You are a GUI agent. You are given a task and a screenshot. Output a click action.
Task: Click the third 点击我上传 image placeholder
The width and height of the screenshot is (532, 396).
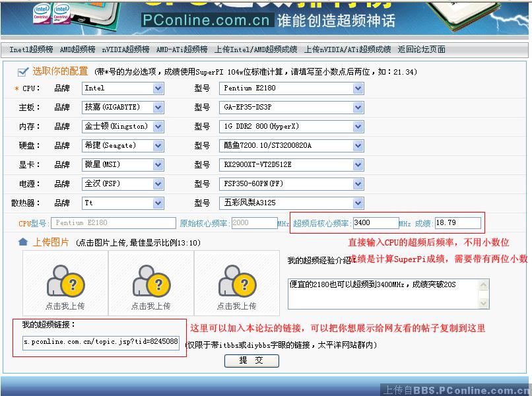pos(237,283)
